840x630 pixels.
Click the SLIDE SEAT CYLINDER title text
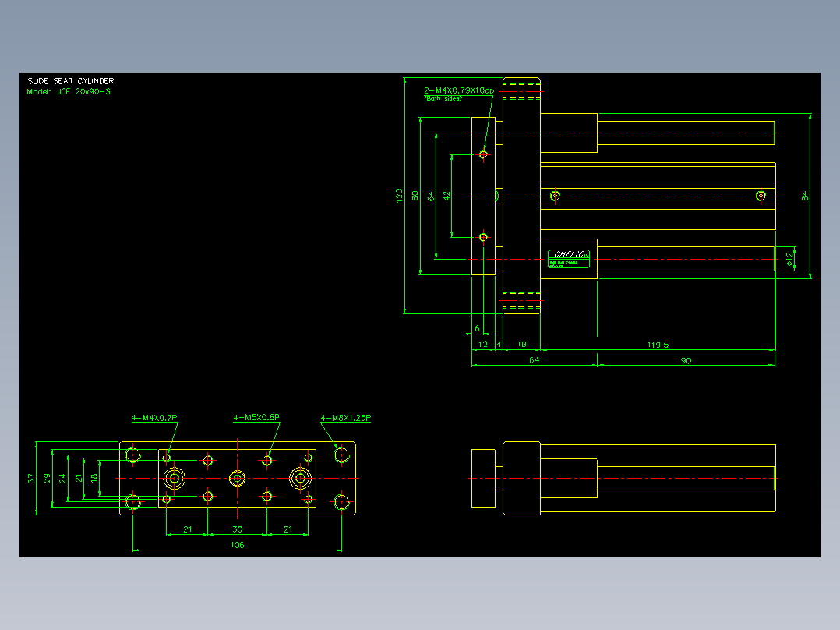click(x=71, y=81)
